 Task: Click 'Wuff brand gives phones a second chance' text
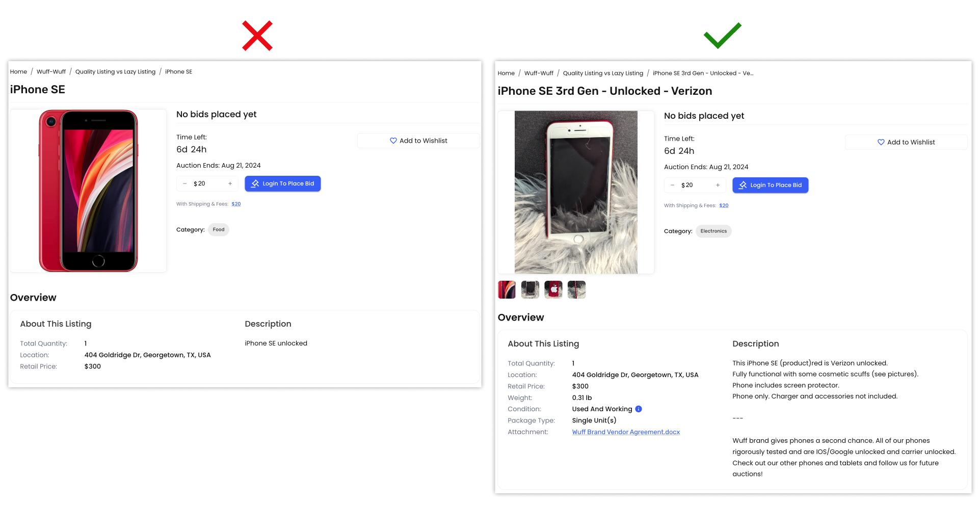pos(803,441)
